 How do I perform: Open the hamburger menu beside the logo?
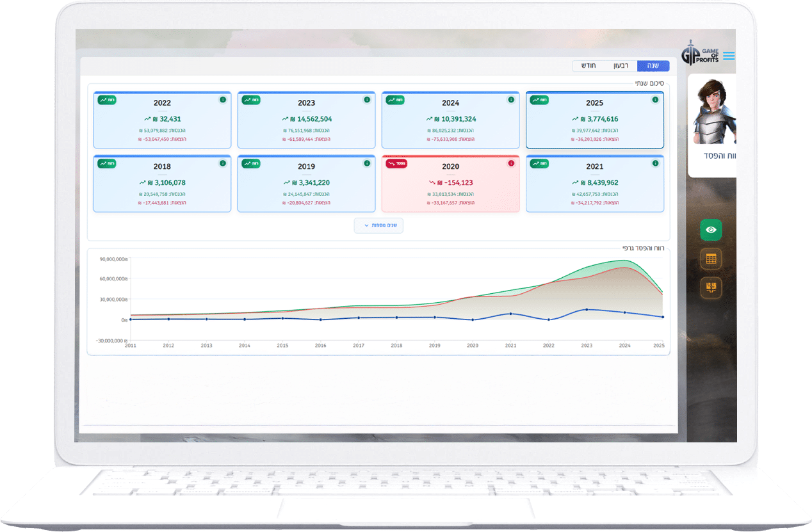(x=729, y=56)
